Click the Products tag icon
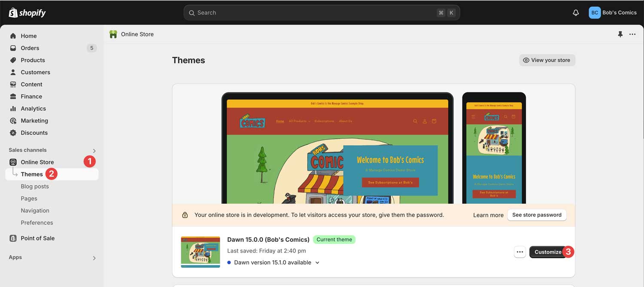644x287 pixels. [x=13, y=60]
